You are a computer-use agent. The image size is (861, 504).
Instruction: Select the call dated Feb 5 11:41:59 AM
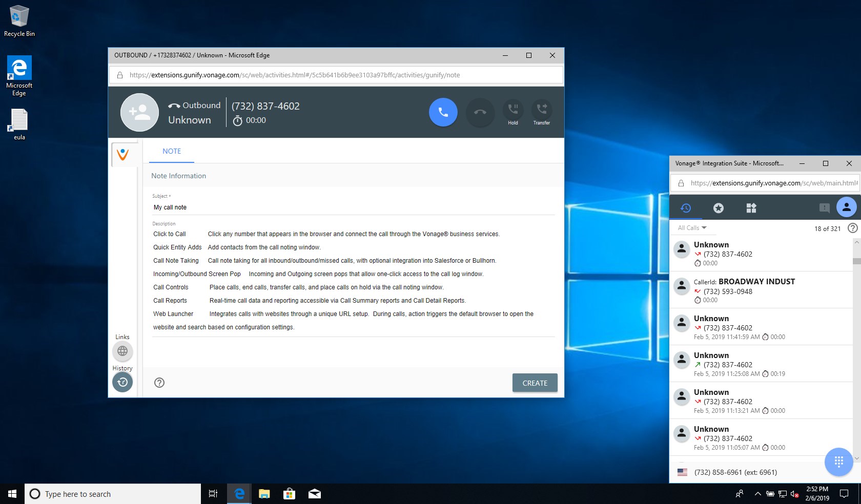tap(761, 327)
